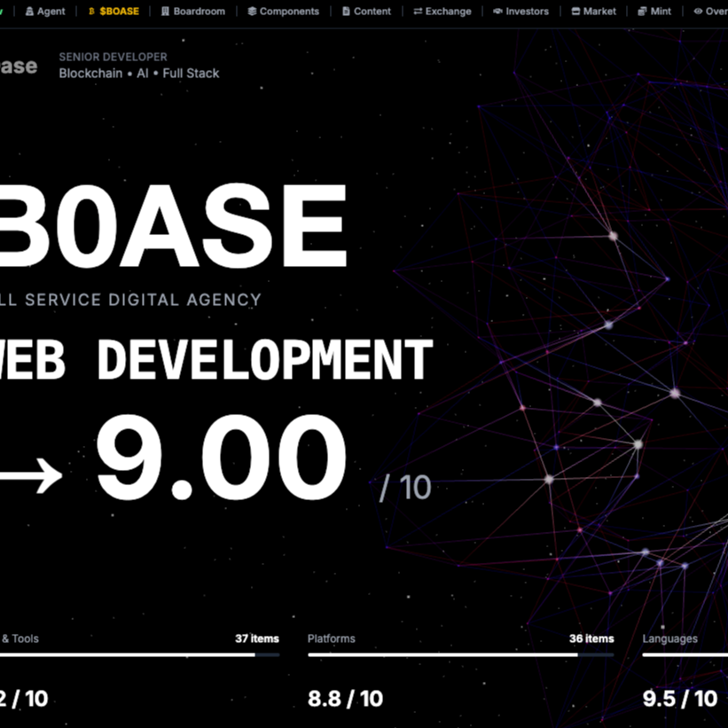Select the Platforms category label
The image size is (728, 728).
(x=331, y=638)
